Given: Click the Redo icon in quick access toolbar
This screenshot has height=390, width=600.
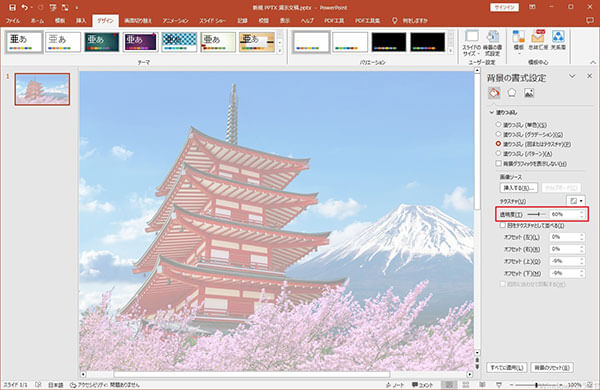Looking at the screenshot, I should 41,7.
